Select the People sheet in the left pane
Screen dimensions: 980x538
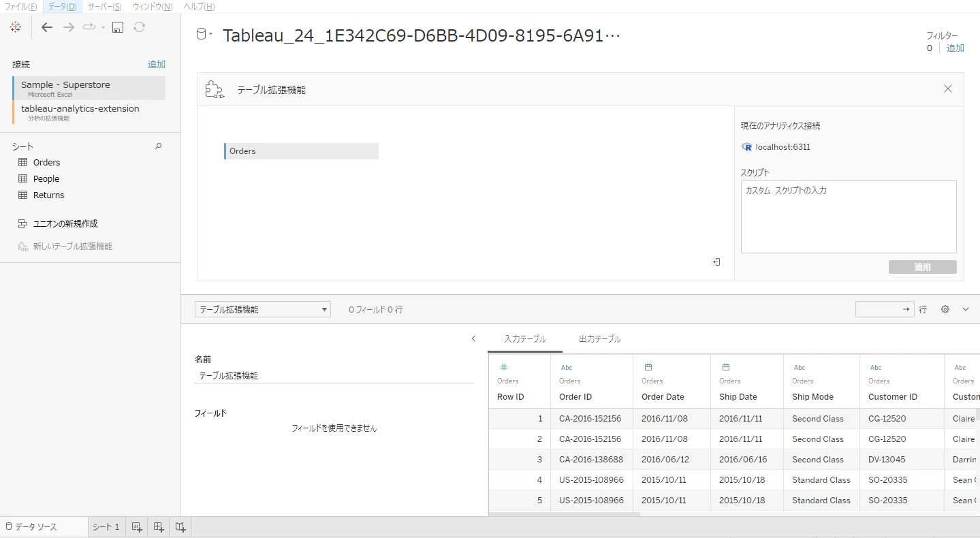46,178
